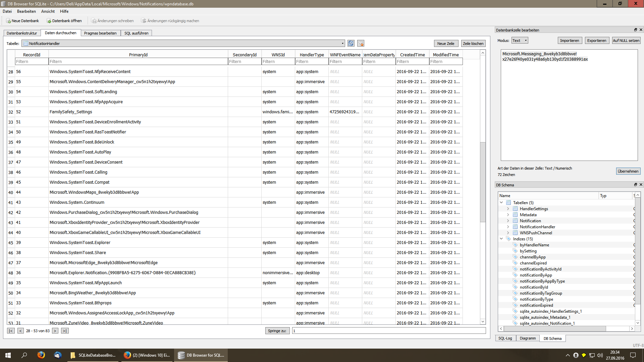Click the refresh table data icon
The height and width of the screenshot is (362, 644).
pyautogui.click(x=351, y=44)
